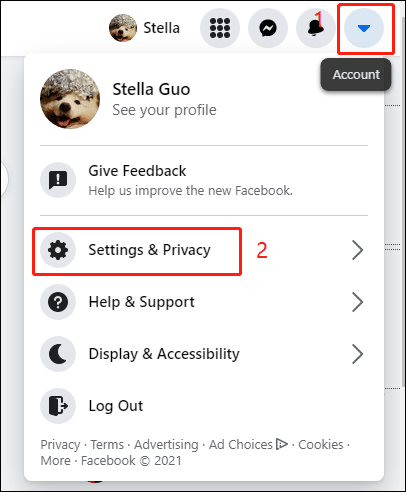Open the Terms footer link

click(x=107, y=445)
